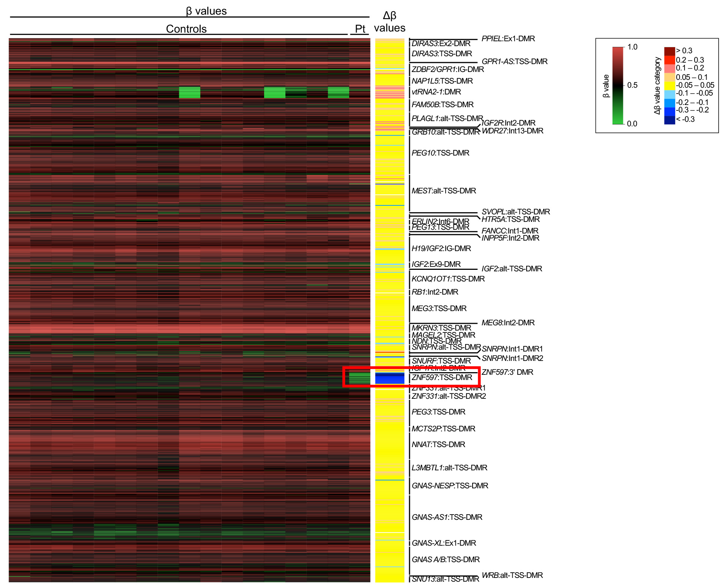The height and width of the screenshot is (588, 728).
Task: Click the β value gradient color bar
Action: tap(617, 85)
